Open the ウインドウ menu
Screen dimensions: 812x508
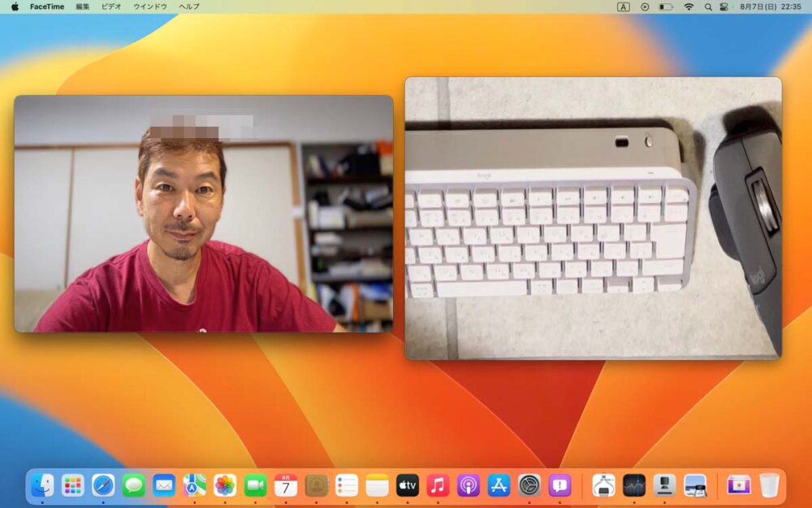pos(150,7)
